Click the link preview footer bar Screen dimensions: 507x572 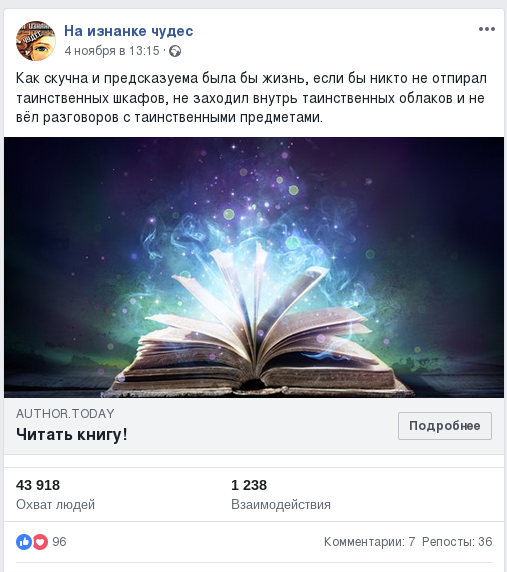pyautogui.click(x=254, y=426)
